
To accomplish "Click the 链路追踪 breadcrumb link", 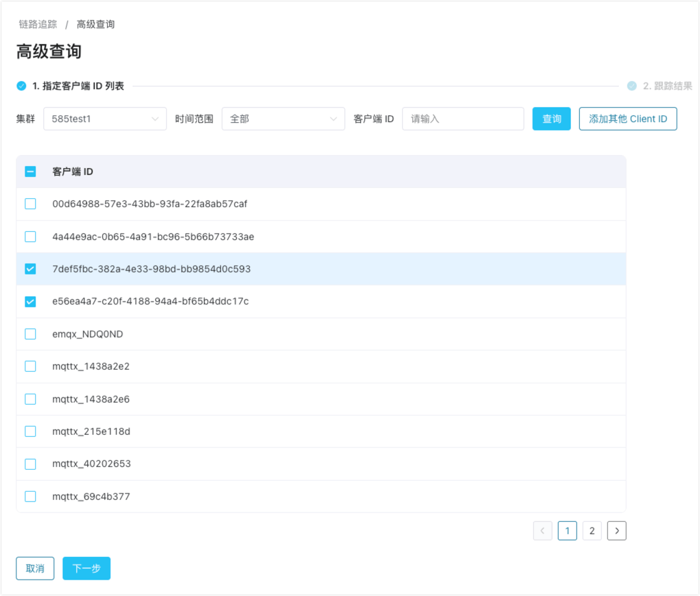I will pos(38,25).
